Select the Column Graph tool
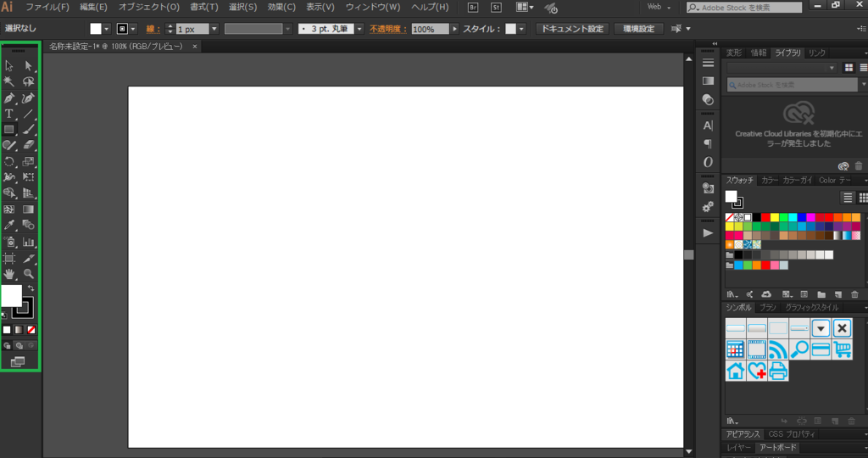Image resolution: width=868 pixels, height=458 pixels. pyautogui.click(x=28, y=242)
